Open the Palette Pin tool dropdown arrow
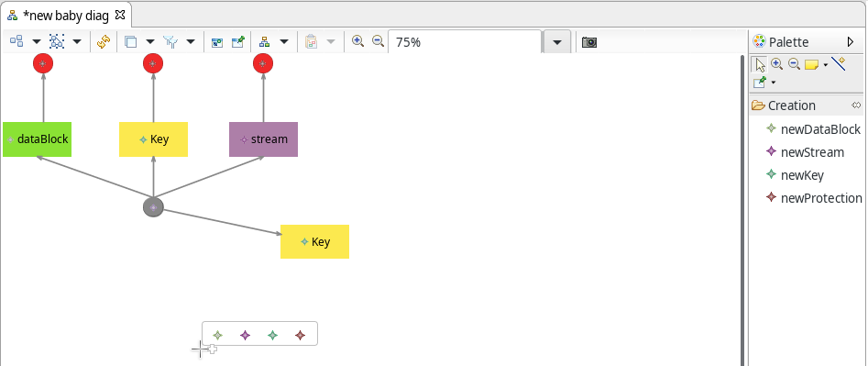Image resolution: width=868 pixels, height=366 pixels. point(774,83)
